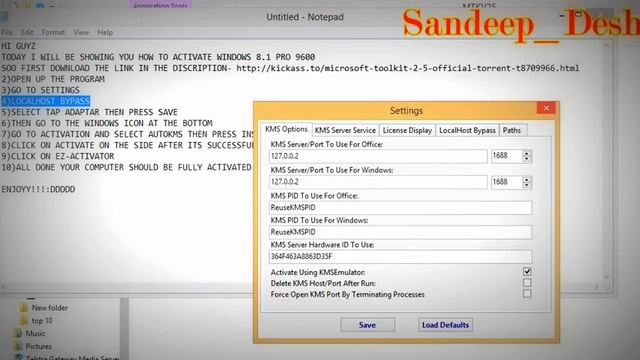Screen dimensions: 640x360
Task: Click the Office port number field
Action: tap(507, 156)
